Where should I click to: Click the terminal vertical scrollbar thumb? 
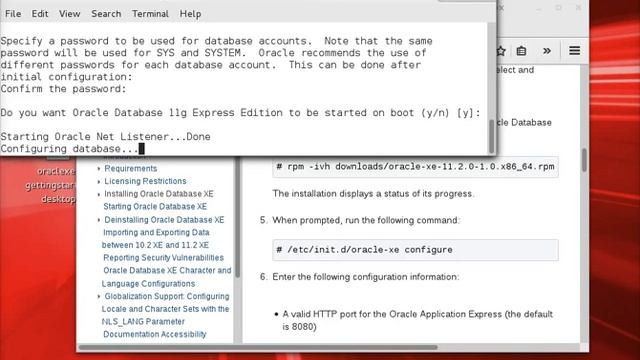coord(491,136)
